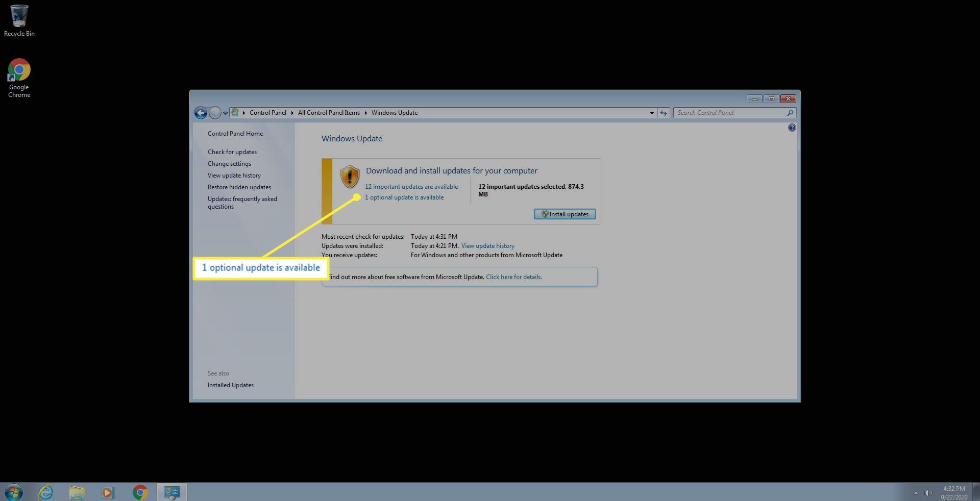Launch Windows Media Player from taskbar
The height and width of the screenshot is (501, 980).
[x=108, y=492]
